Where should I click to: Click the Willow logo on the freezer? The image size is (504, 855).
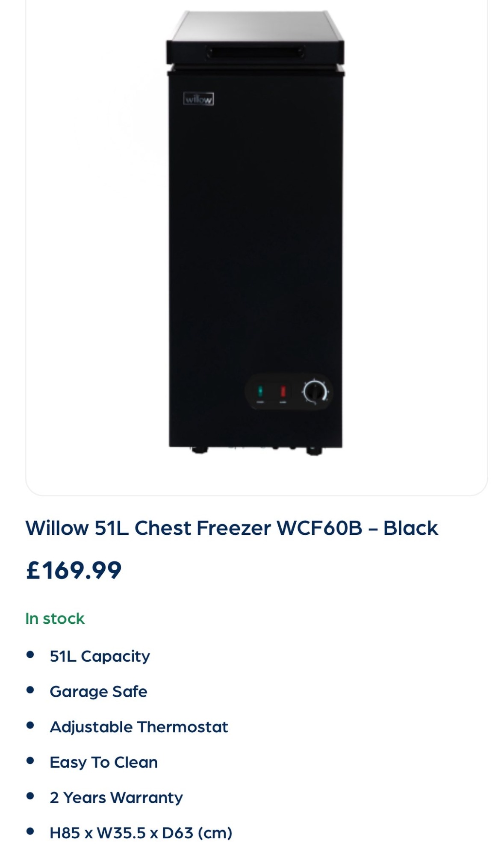click(198, 99)
